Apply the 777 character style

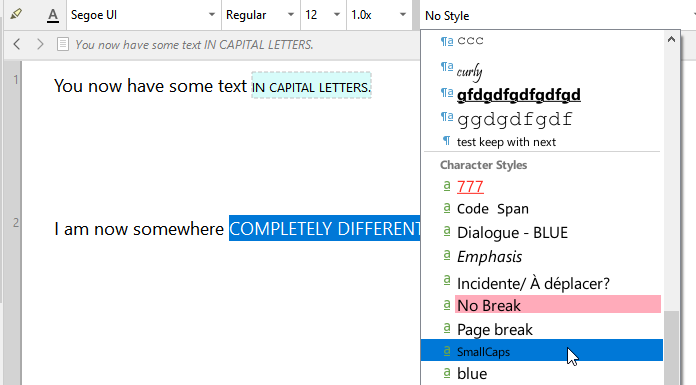pyautogui.click(x=542, y=187)
